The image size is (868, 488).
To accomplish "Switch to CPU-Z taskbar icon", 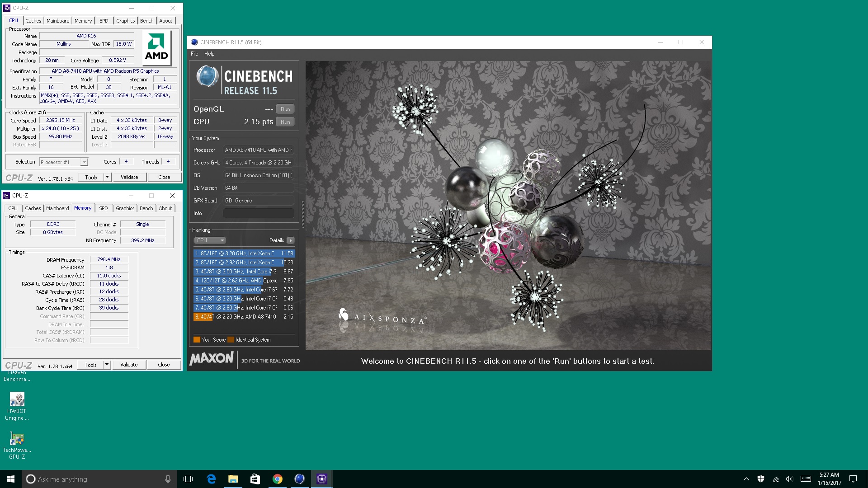I will pyautogui.click(x=322, y=479).
